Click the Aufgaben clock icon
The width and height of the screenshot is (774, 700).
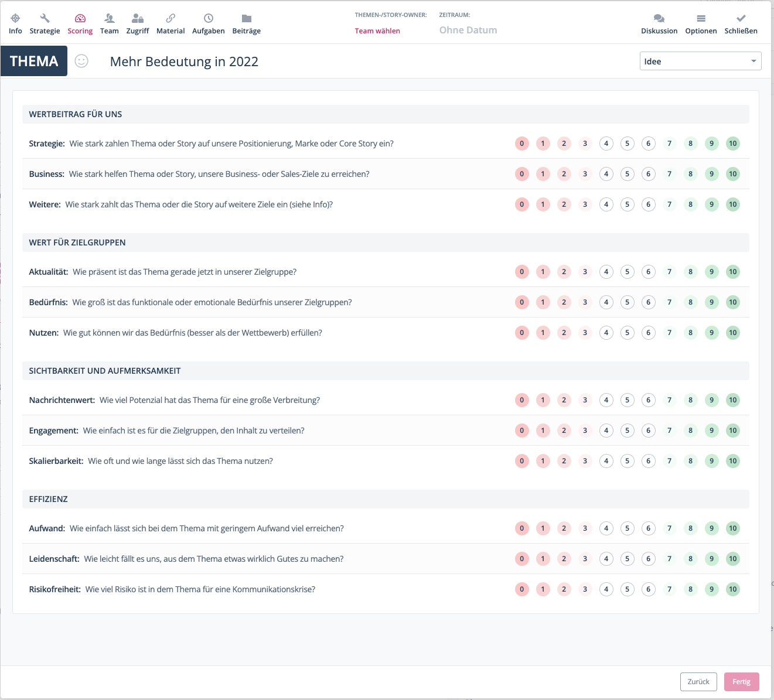(209, 19)
